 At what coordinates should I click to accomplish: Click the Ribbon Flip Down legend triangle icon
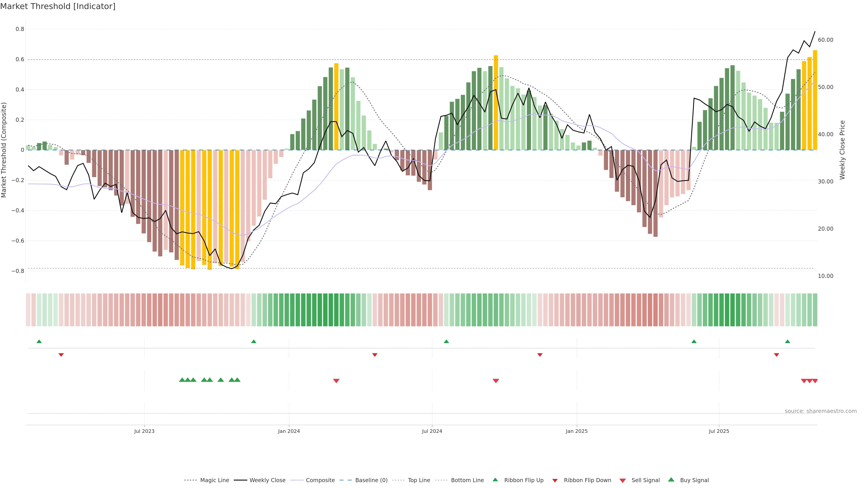point(555,480)
